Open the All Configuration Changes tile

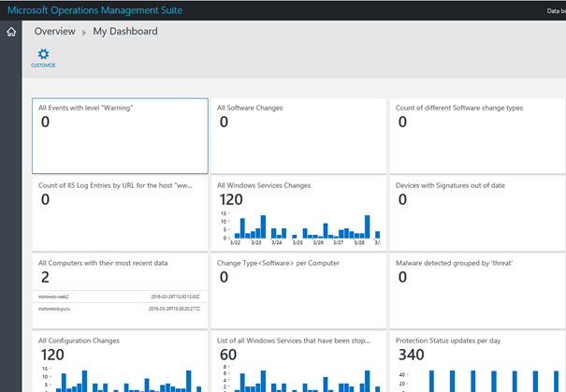[x=120, y=361]
